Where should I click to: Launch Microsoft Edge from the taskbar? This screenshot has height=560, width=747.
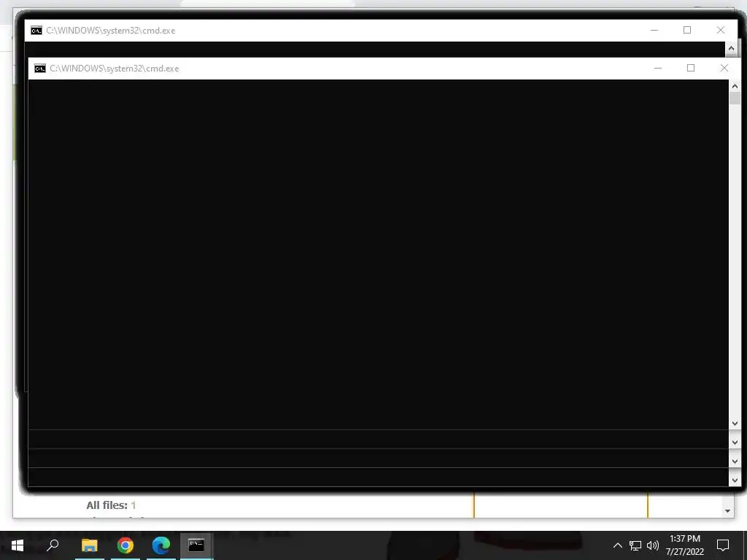coord(161,545)
